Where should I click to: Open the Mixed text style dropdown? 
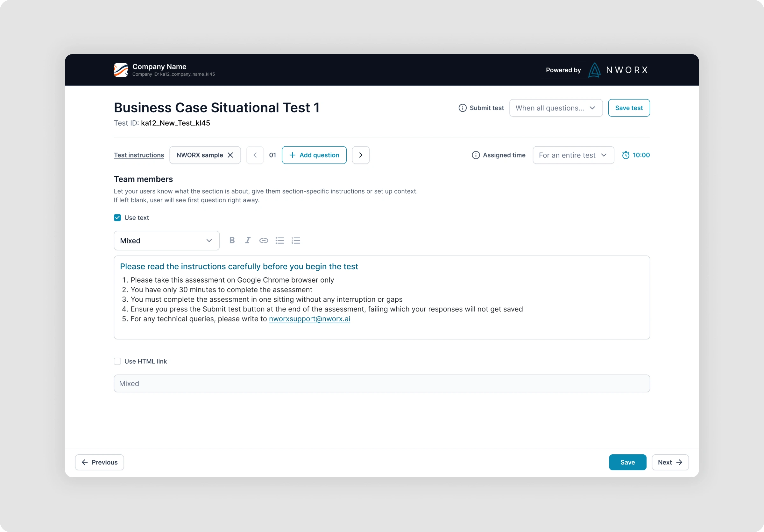(x=166, y=241)
